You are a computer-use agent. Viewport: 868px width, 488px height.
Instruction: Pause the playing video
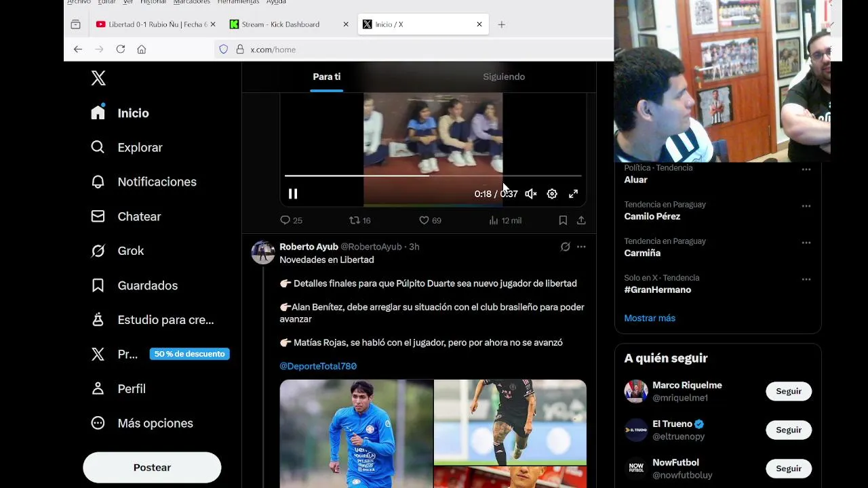293,194
